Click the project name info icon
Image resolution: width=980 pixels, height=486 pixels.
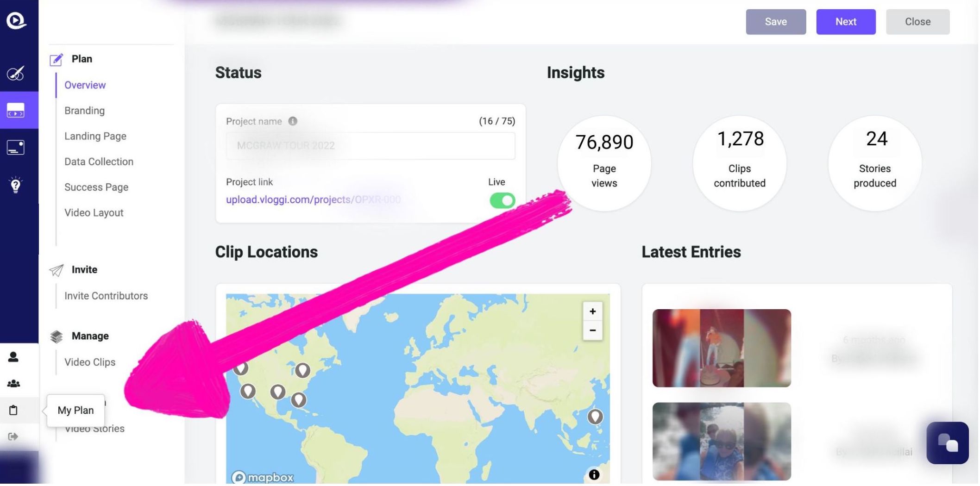point(293,121)
